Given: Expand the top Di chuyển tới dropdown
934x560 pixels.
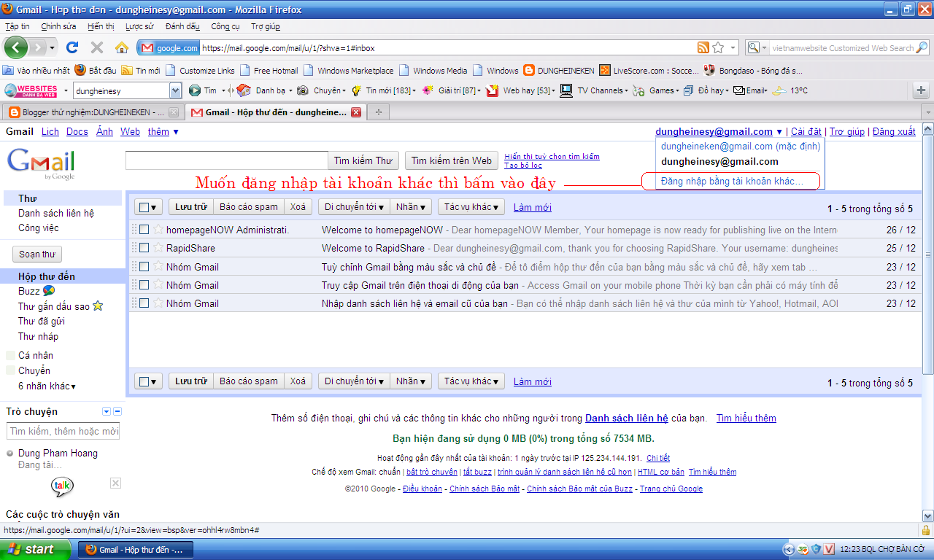Looking at the screenshot, I should coord(354,207).
